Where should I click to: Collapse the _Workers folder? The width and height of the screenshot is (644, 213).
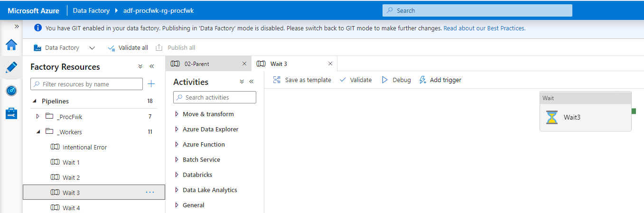tap(37, 132)
